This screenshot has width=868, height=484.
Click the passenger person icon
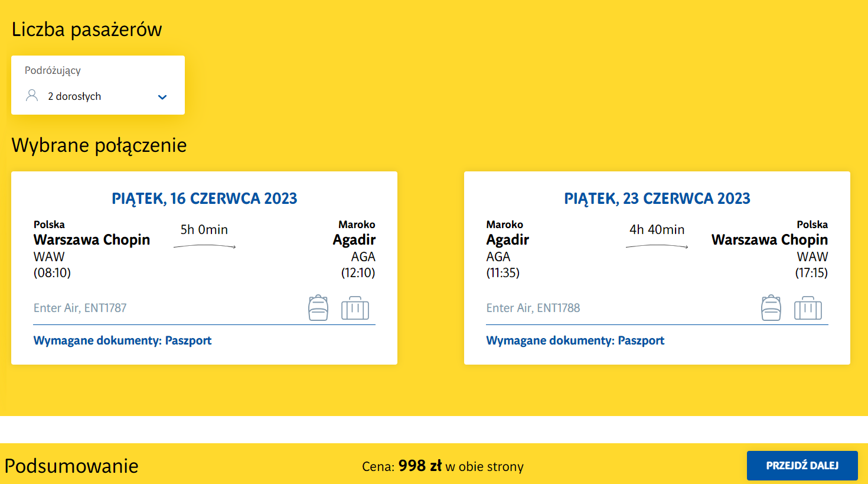32,96
